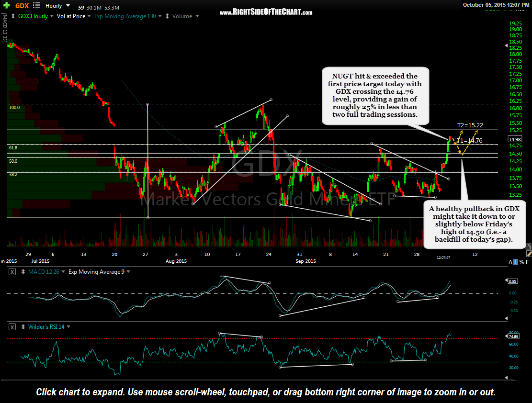The image size is (532, 403).
Task: Click the reorder arrows next to Volume
Action: click(x=167, y=16)
